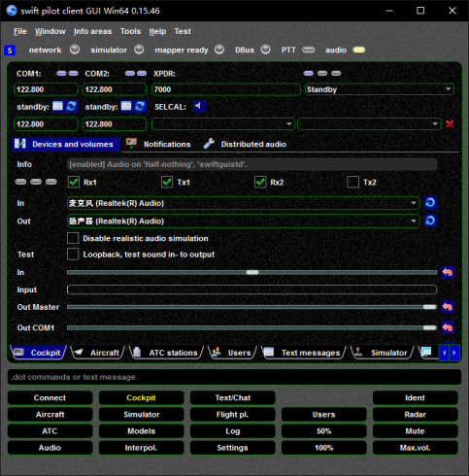
Task: Play the SELCAL test sound
Action: (x=199, y=106)
